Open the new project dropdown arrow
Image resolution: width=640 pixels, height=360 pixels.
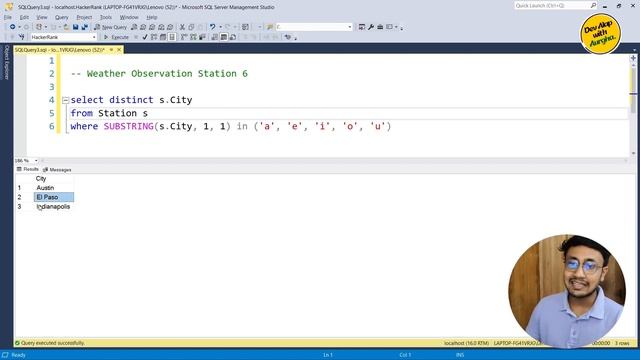click(x=46, y=27)
